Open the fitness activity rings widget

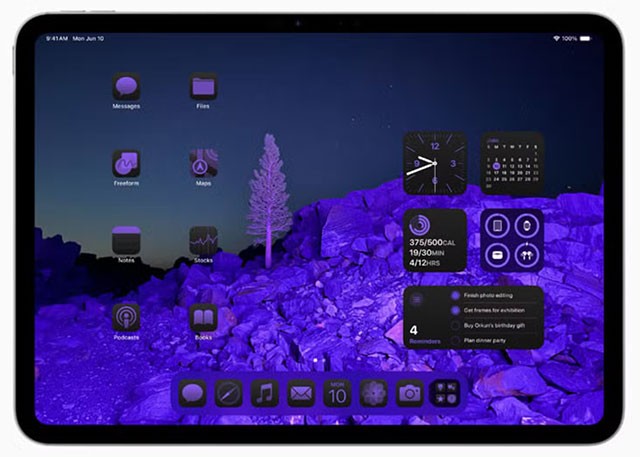pyautogui.click(x=434, y=240)
